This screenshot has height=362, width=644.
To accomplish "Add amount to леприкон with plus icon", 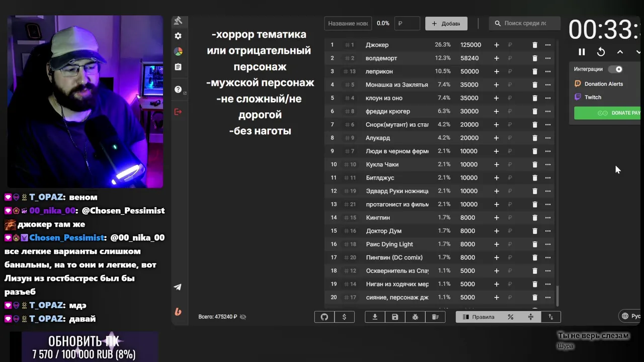I will coord(497,71).
